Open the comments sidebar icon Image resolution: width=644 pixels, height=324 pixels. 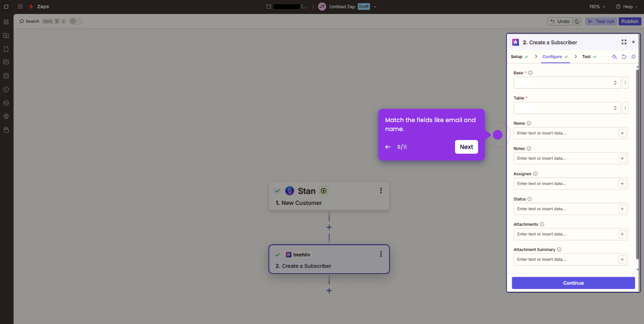(6, 62)
